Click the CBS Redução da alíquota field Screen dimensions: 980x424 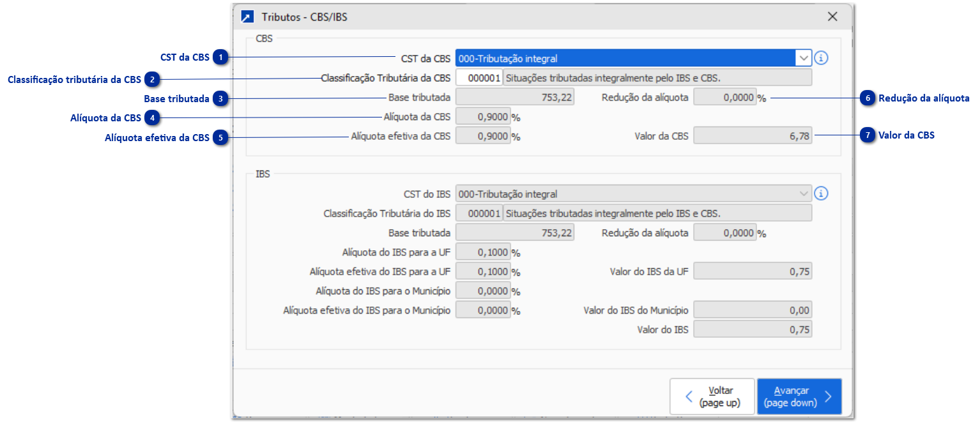pos(724,97)
